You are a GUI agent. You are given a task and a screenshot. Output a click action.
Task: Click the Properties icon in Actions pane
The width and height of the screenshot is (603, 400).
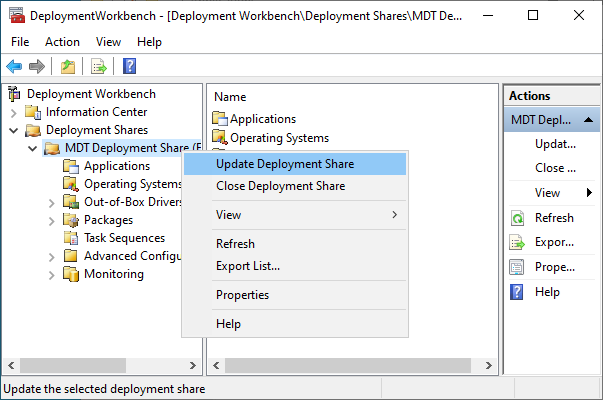pyautogui.click(x=517, y=267)
